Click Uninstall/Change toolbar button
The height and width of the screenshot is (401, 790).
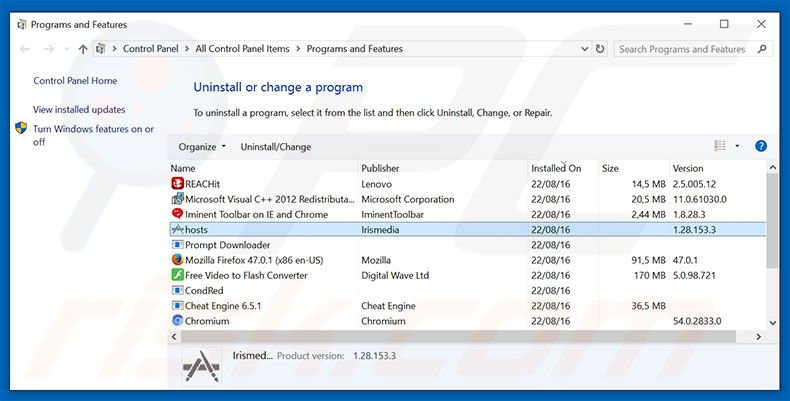tap(276, 147)
